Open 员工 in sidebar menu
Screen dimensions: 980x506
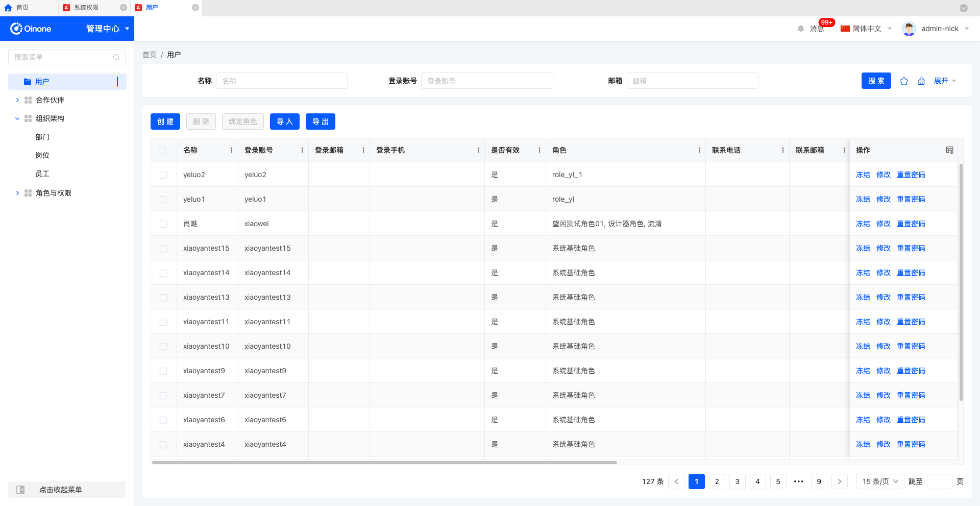click(42, 174)
